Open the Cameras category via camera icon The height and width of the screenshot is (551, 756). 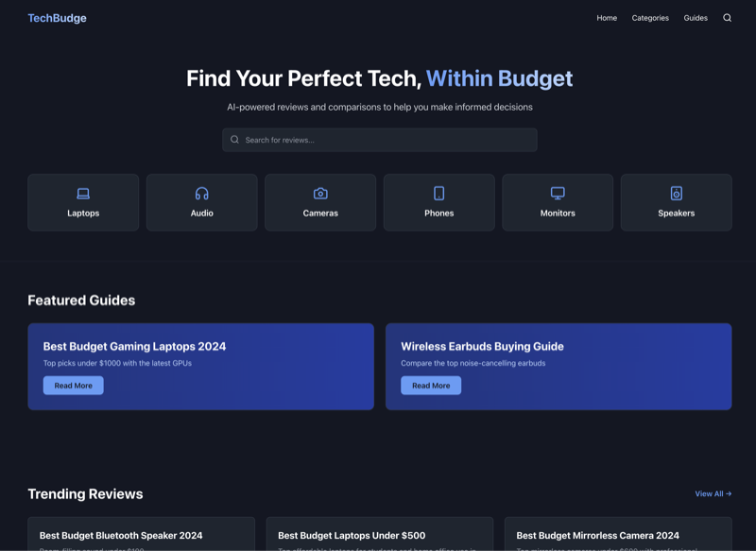click(x=320, y=193)
